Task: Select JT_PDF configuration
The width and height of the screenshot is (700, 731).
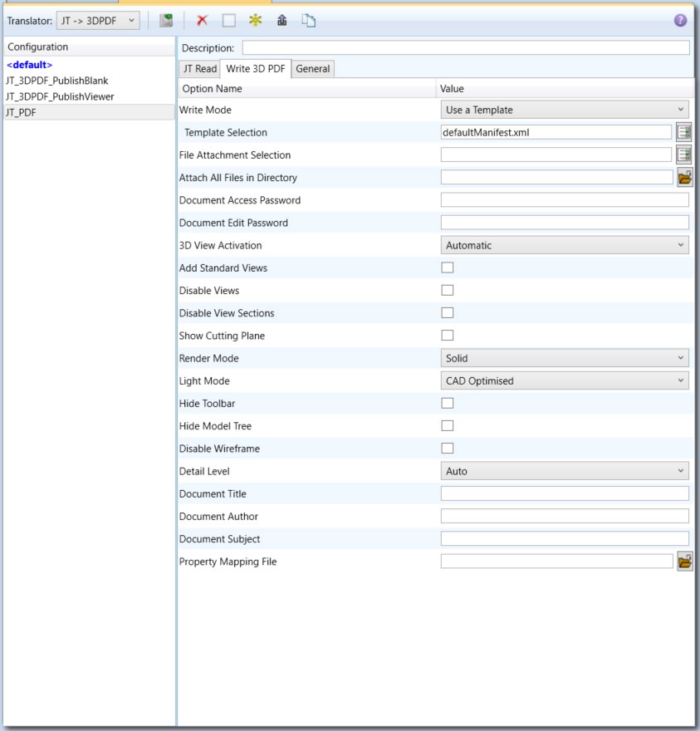Action: click(x=89, y=112)
